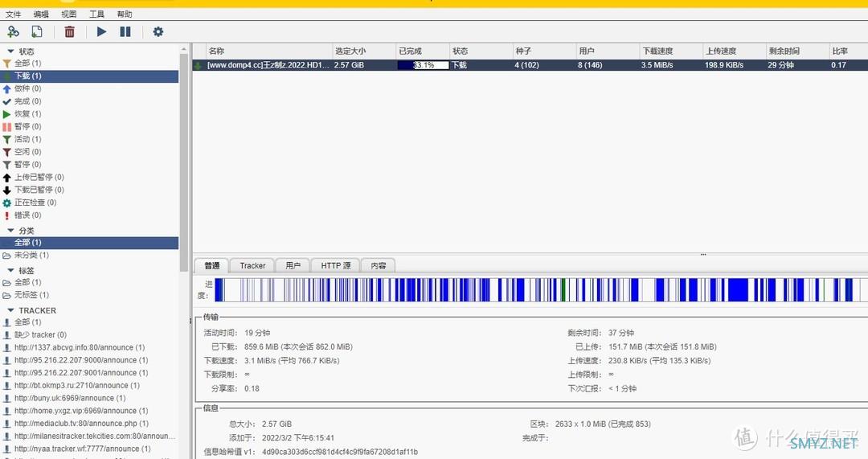Click the resume play toolbar button
Viewport: 868px width, 459px height.
pos(101,31)
